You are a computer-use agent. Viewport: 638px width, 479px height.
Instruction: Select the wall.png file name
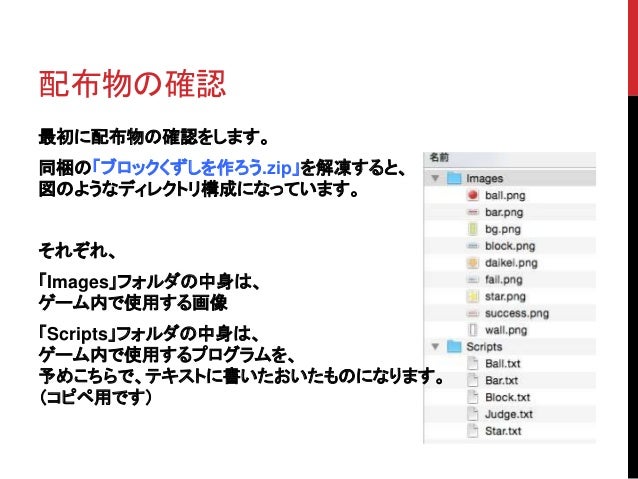pos(506,330)
